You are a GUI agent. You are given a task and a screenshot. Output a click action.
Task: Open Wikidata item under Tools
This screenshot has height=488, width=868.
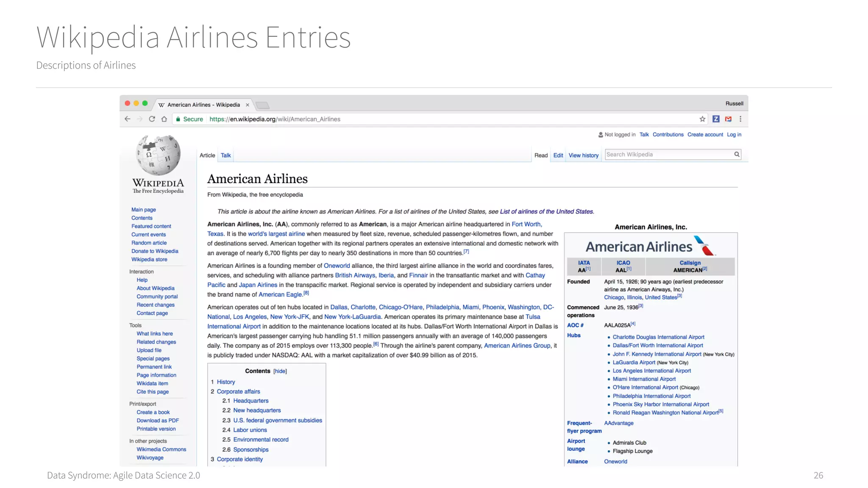tap(152, 383)
